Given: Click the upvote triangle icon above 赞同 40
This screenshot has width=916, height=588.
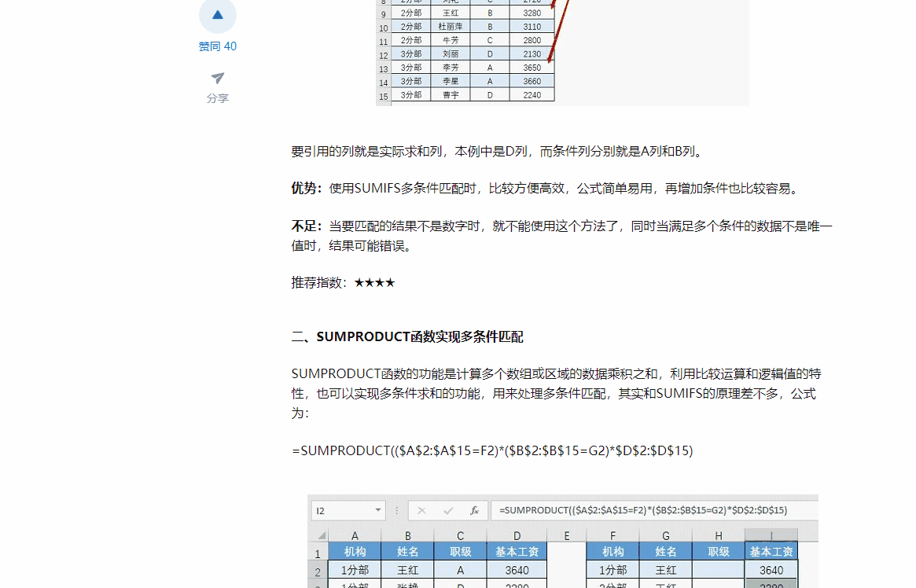Looking at the screenshot, I should click(x=218, y=16).
